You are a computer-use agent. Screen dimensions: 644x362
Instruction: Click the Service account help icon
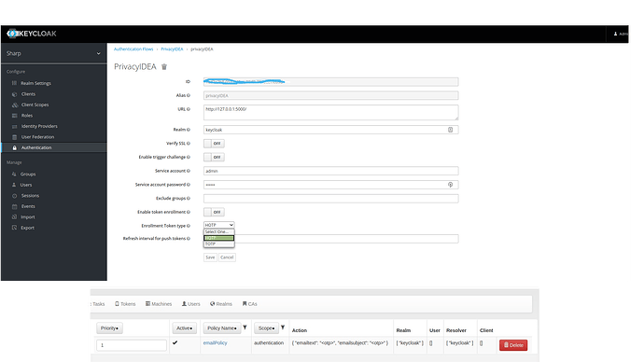tap(189, 171)
